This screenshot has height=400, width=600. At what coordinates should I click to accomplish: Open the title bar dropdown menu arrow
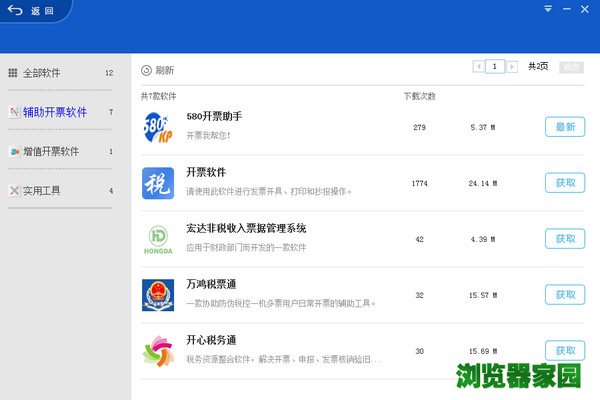tap(548, 9)
